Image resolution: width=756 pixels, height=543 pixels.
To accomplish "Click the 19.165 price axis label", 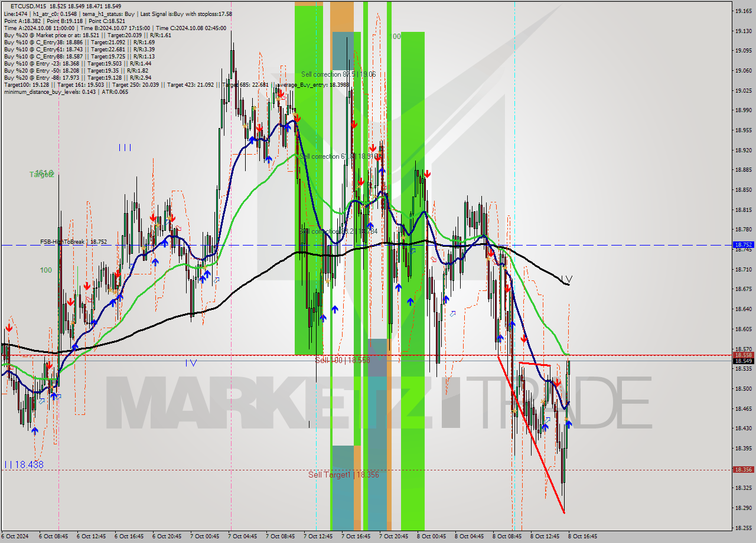I will [743, 11].
